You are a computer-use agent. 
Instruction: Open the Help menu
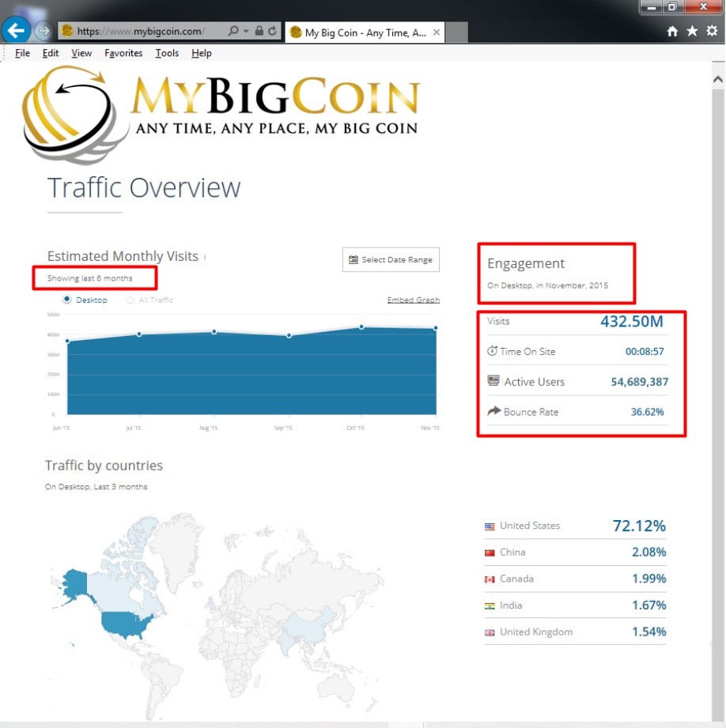[201, 53]
